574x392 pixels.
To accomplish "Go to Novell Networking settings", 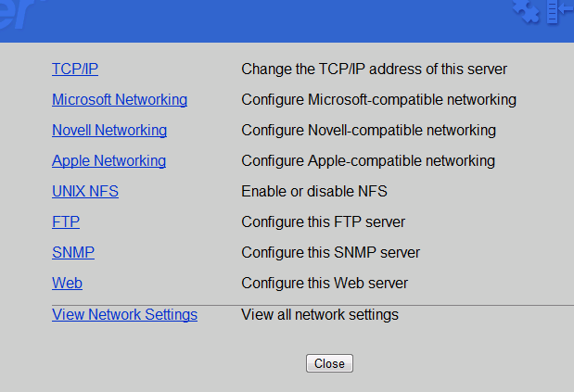I will [109, 130].
